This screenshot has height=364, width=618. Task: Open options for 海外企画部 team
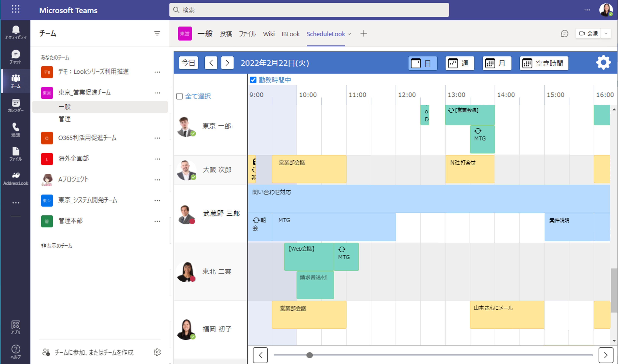[x=157, y=159]
